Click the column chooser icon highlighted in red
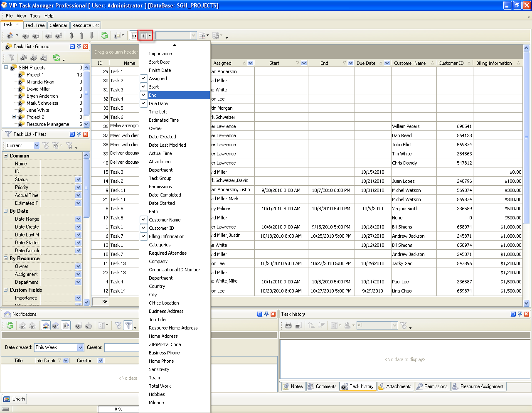Image resolution: width=532 pixels, height=413 pixels. (143, 36)
